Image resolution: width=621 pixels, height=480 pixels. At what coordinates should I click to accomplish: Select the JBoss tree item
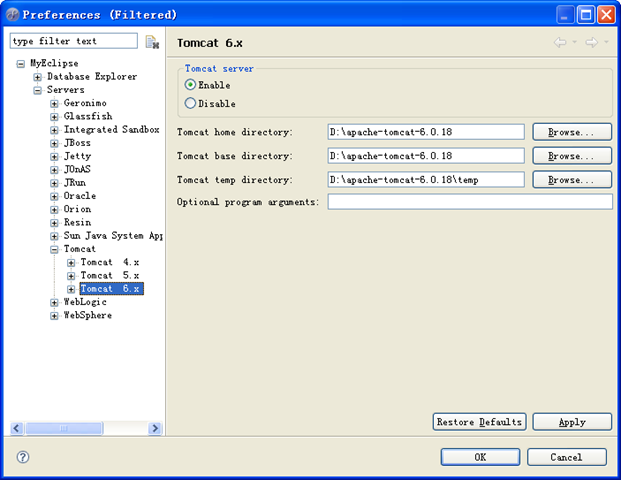click(x=77, y=143)
